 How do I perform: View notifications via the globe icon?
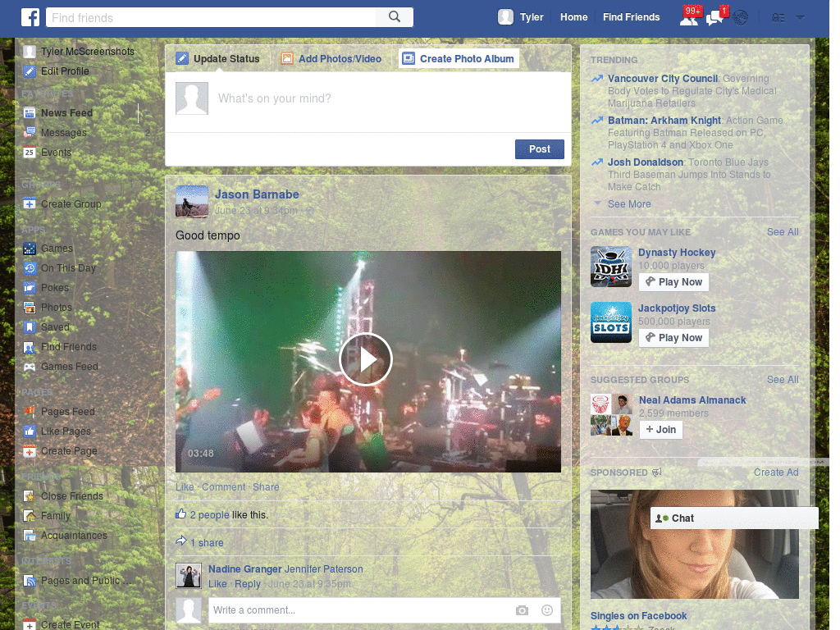point(739,16)
